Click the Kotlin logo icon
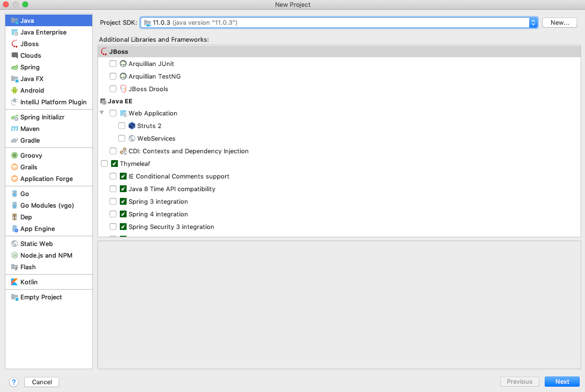The width and height of the screenshot is (585, 392). 15,282
